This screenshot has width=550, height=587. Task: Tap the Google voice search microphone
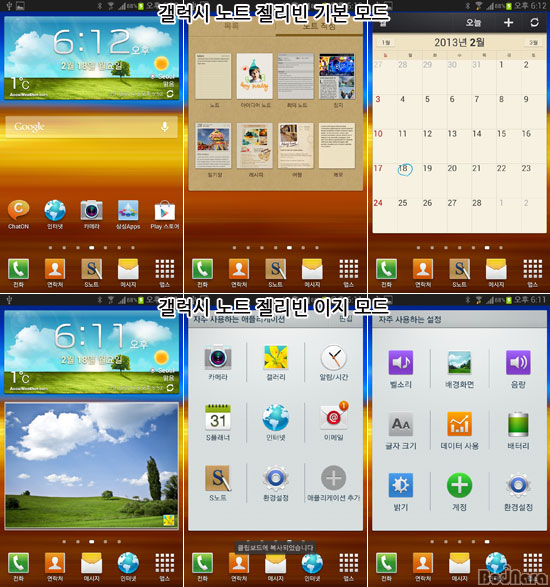coord(164,127)
